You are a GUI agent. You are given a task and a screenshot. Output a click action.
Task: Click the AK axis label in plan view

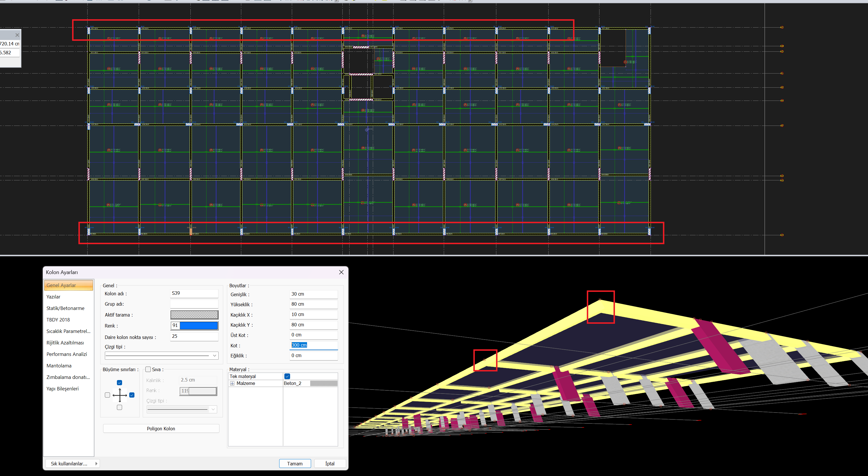782,101
